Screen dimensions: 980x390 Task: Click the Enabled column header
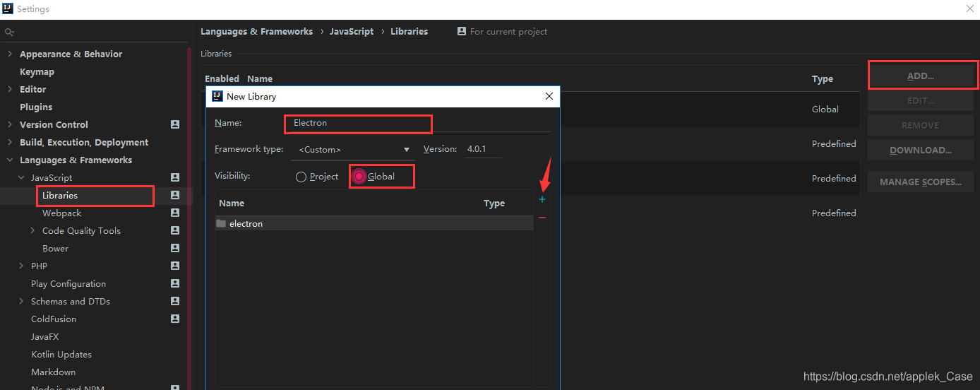coord(222,78)
